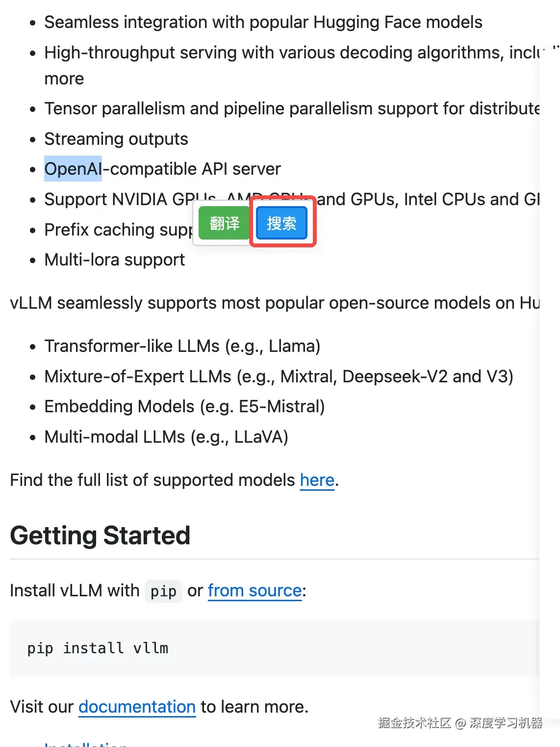Click the 'Tensor parallelism and pipeline parallelism' line

coord(292,108)
